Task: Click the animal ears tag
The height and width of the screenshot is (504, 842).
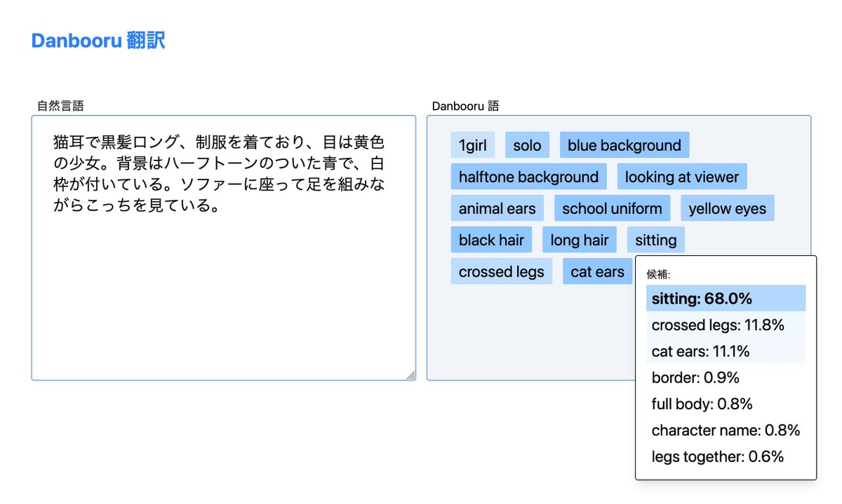Action: [x=497, y=208]
